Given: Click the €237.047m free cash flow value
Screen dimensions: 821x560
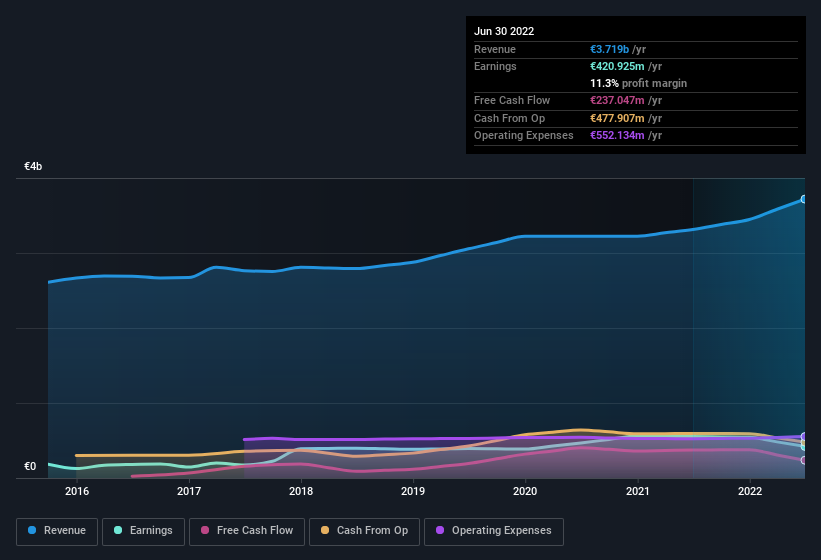Looking at the screenshot, I should pyautogui.click(x=617, y=100).
